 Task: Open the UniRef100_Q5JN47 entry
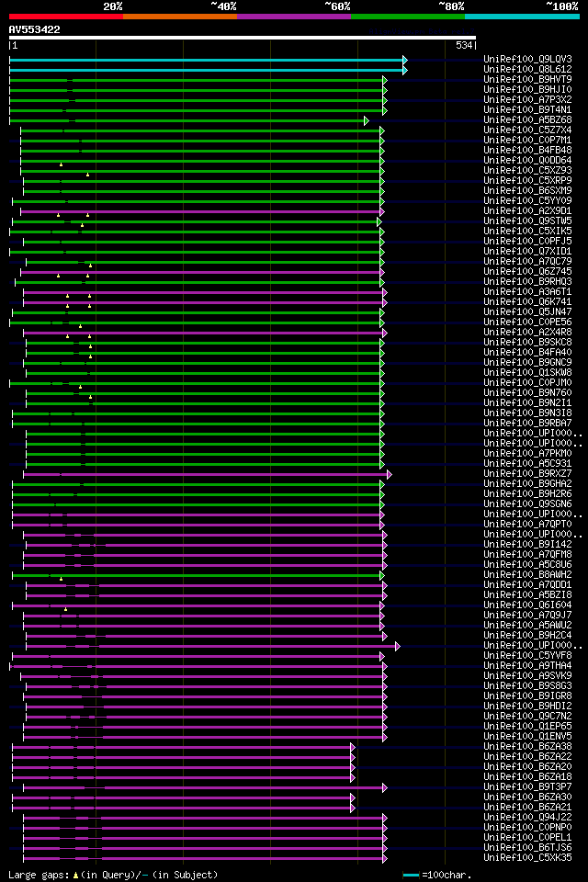tap(527, 312)
